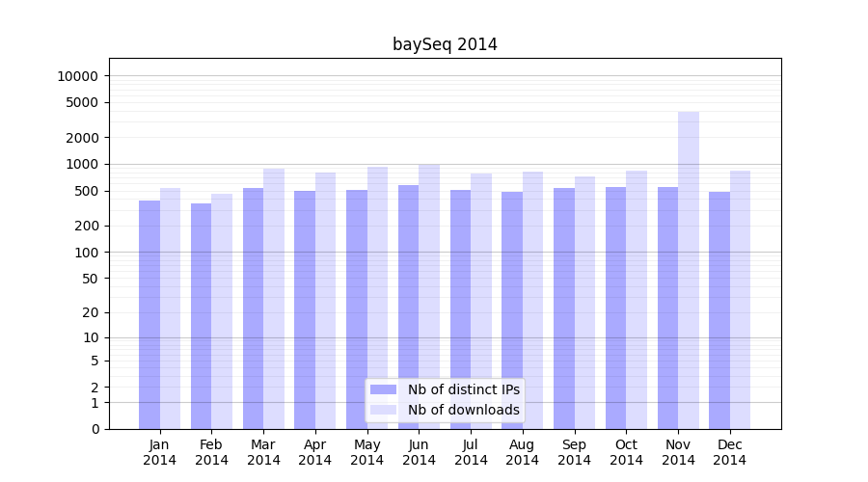Viewport: 868px width, 482px height.
Task: Select the Jan 2014 downloads bar
Action: coord(170,308)
